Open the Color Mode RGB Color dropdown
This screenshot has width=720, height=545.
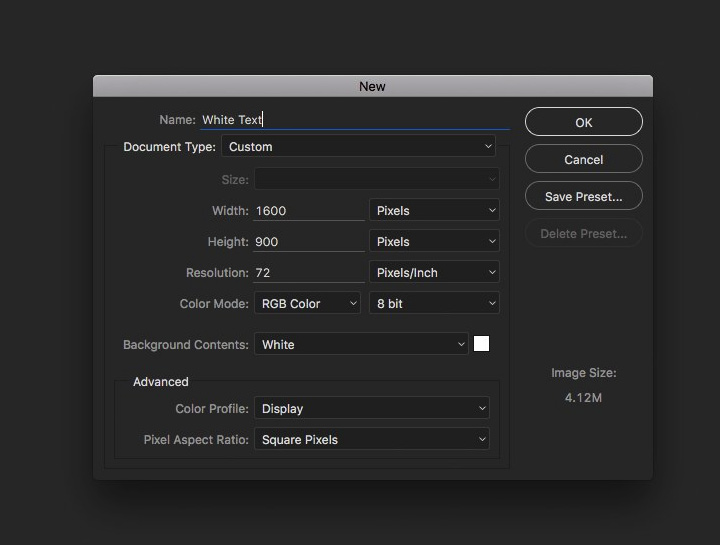coord(307,303)
